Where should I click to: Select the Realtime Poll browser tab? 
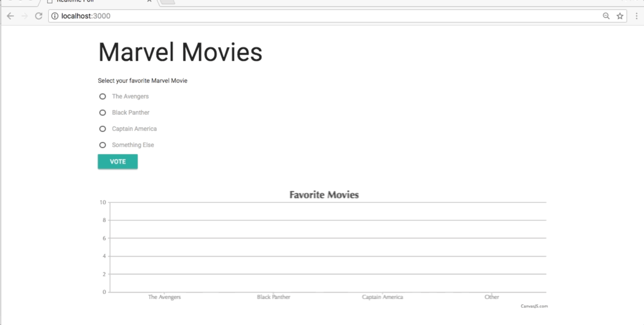99,2
